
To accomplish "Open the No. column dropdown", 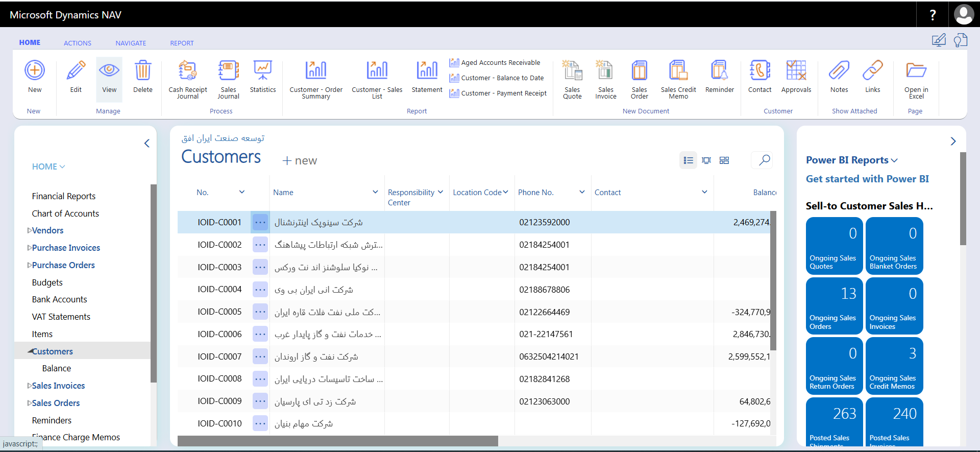I will click(x=242, y=192).
